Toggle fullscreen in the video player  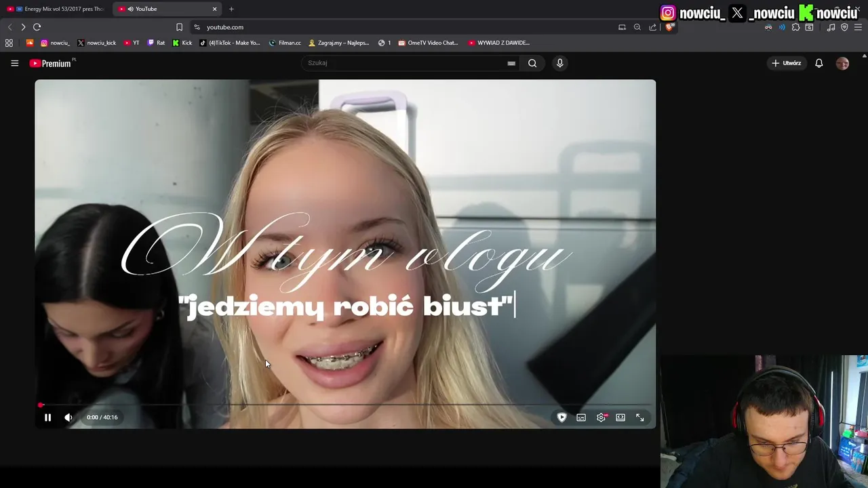(639, 418)
